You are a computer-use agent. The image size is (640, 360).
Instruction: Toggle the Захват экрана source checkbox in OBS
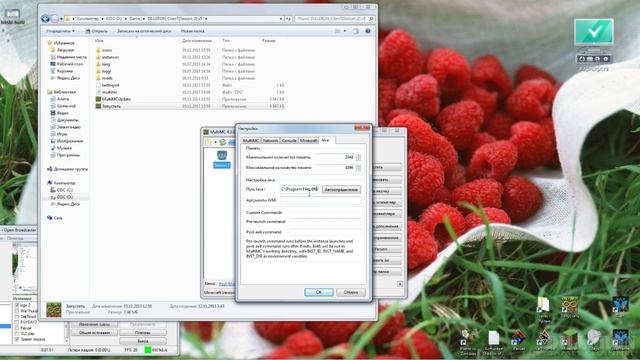tap(17, 340)
